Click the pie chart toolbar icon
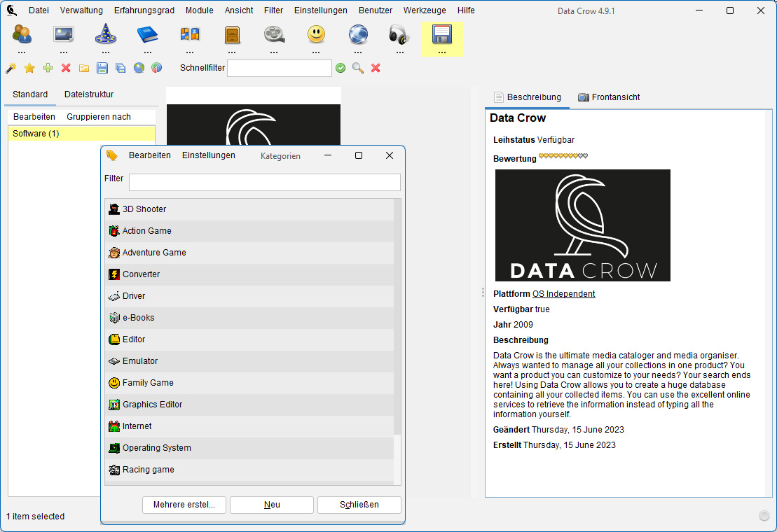 click(x=156, y=68)
